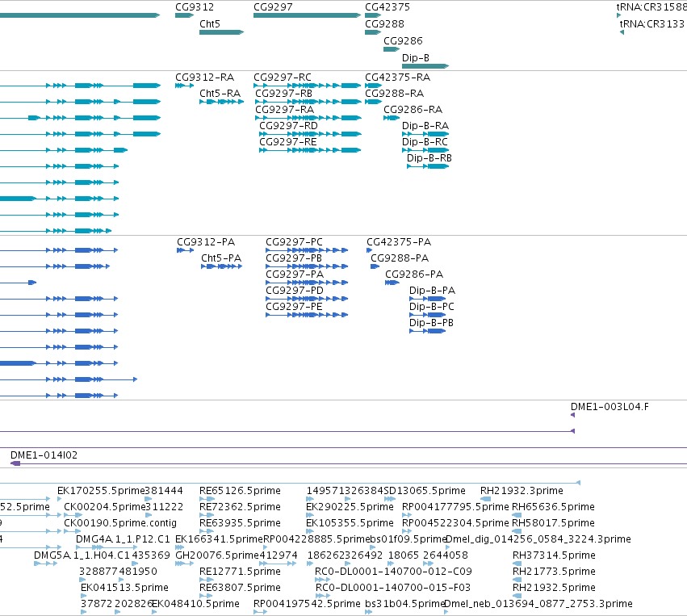
Task: Open RC0-DL0001-140700-015-F03 EST label
Action: (392, 588)
